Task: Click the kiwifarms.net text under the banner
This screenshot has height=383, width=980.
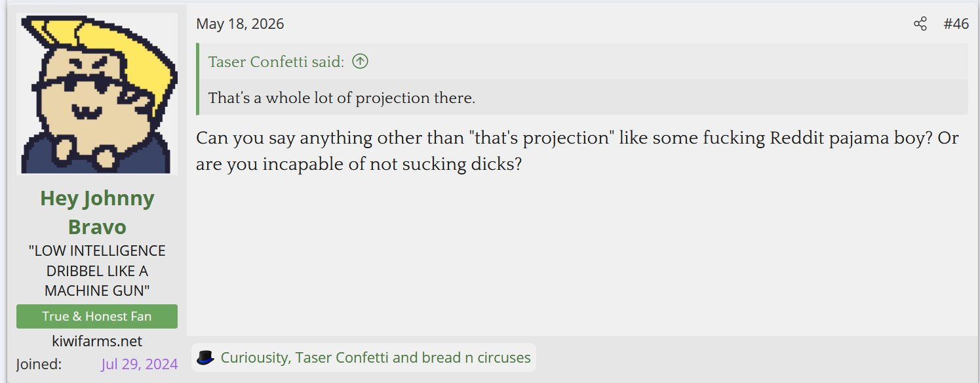Action: point(97,341)
